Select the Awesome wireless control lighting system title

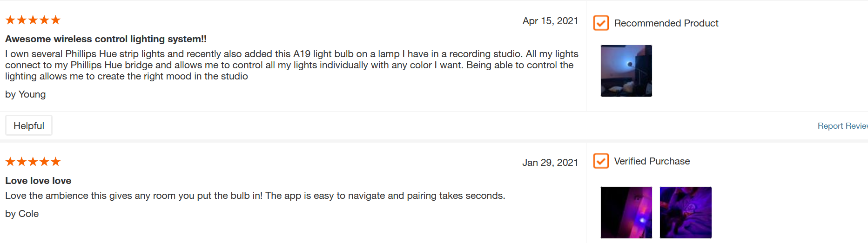pyautogui.click(x=106, y=39)
